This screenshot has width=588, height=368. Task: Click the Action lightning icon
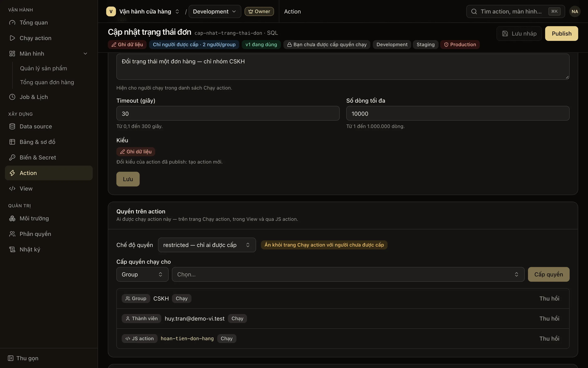(x=12, y=173)
